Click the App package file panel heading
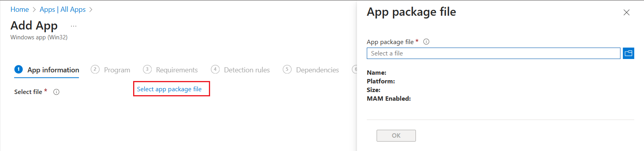The image size is (644, 151). click(x=411, y=12)
